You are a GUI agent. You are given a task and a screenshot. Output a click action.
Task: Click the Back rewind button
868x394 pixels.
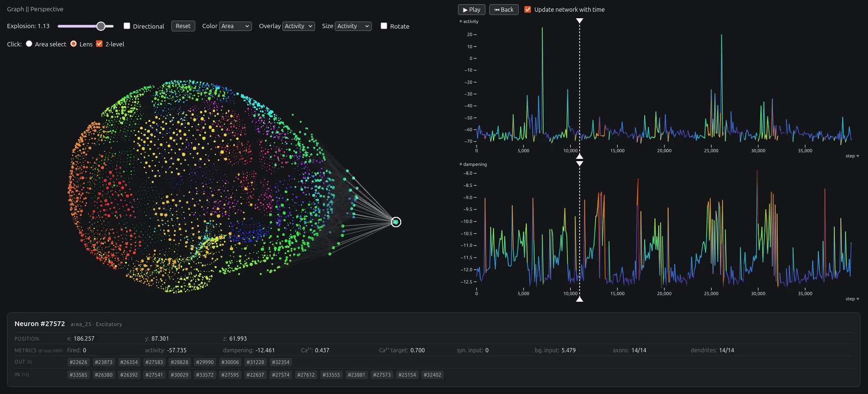point(504,9)
